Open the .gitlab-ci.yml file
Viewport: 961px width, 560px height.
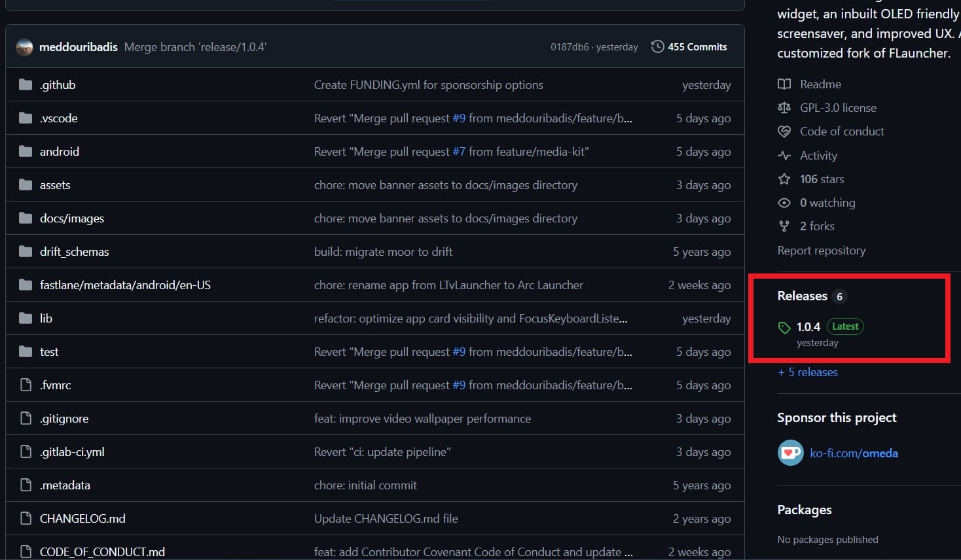(x=72, y=452)
